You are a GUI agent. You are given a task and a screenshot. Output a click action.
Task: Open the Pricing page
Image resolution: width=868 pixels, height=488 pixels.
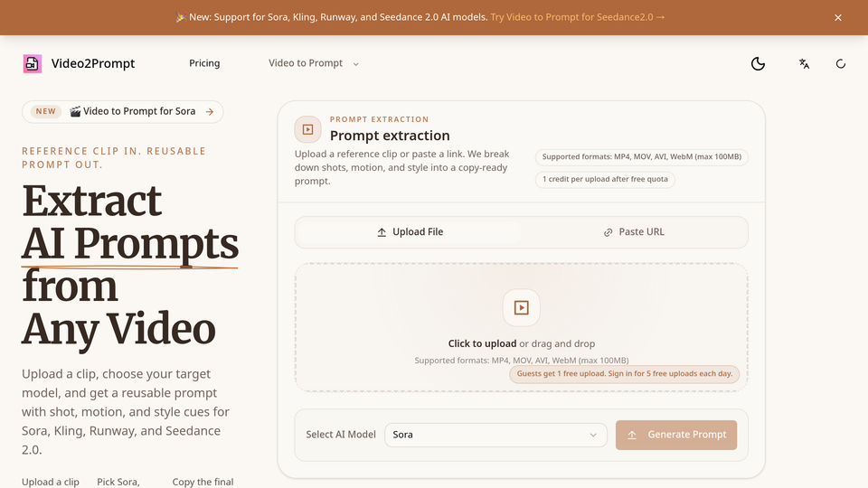204,63
